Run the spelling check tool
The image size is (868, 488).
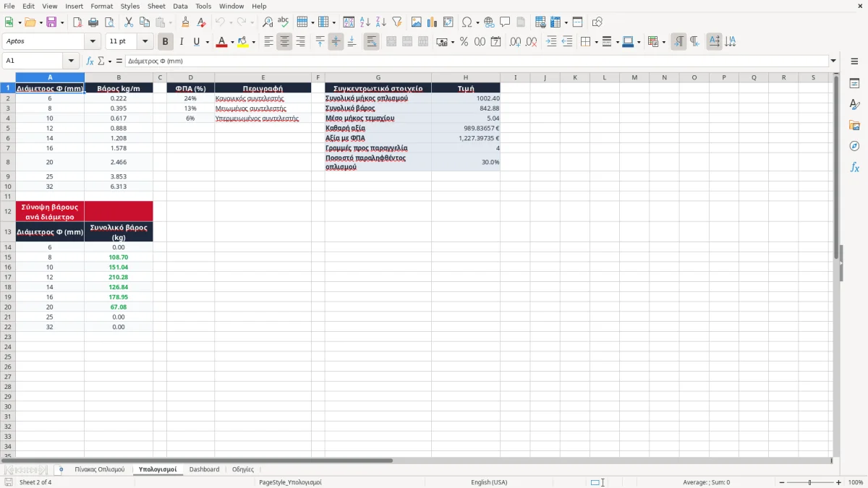click(284, 22)
